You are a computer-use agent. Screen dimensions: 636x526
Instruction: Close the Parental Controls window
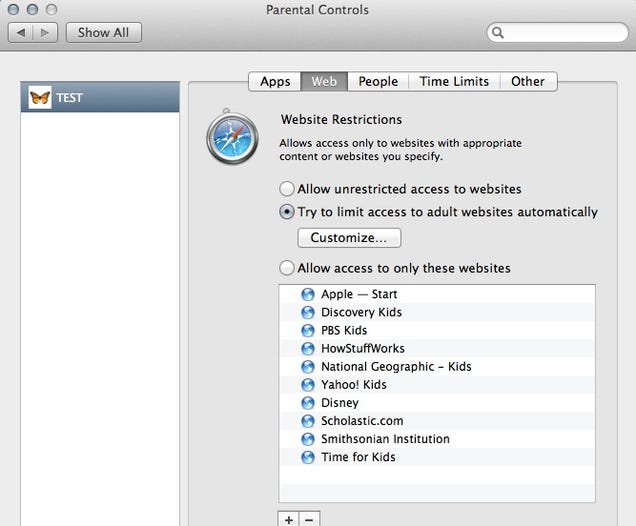click(13, 9)
